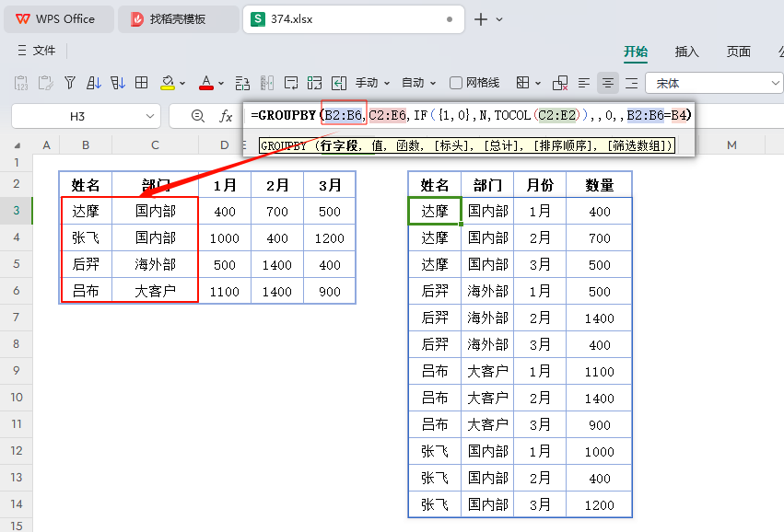Click the right alignment icon
Viewport: 784px width, 532px height.
(631, 83)
